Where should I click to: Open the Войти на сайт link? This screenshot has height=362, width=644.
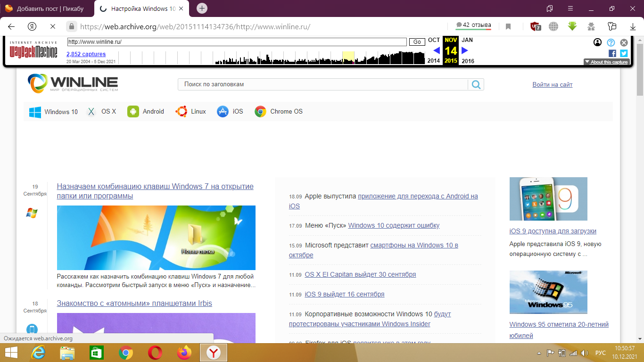(x=553, y=84)
